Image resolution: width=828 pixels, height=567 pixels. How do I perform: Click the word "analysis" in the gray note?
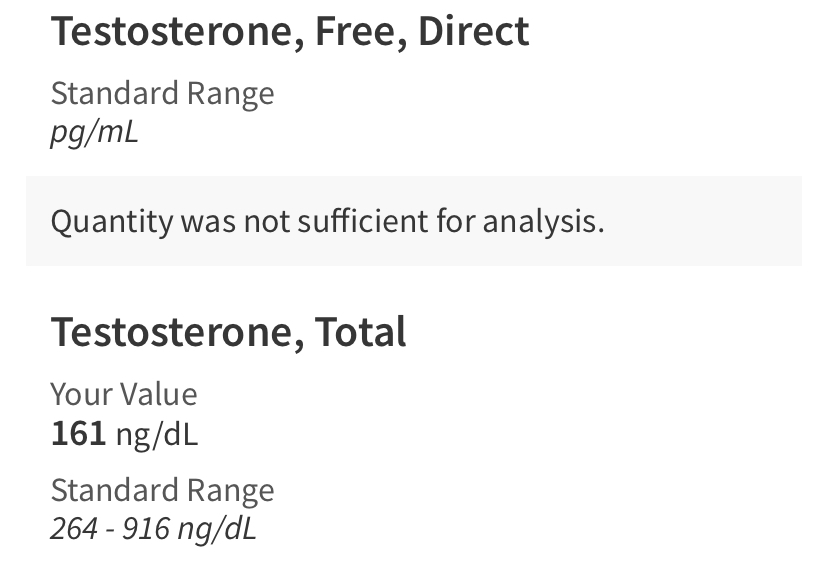coord(543,220)
